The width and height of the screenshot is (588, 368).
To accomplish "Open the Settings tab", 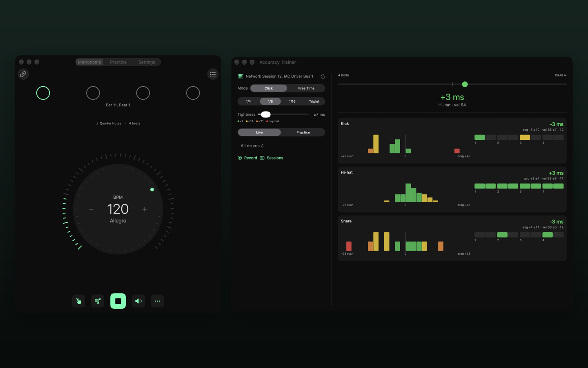I will coord(147,62).
